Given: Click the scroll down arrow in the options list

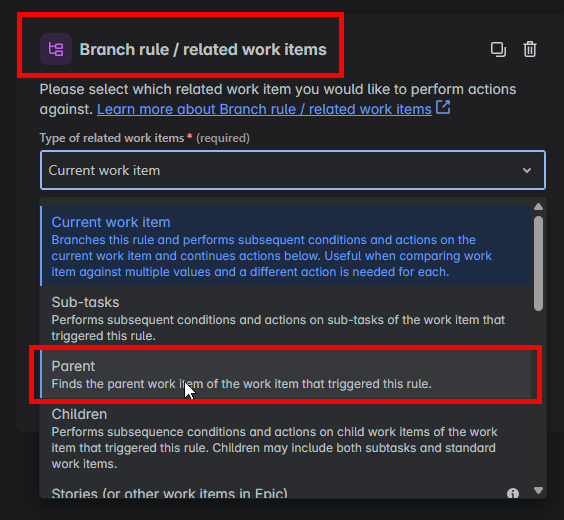Looking at the screenshot, I should coord(538,490).
